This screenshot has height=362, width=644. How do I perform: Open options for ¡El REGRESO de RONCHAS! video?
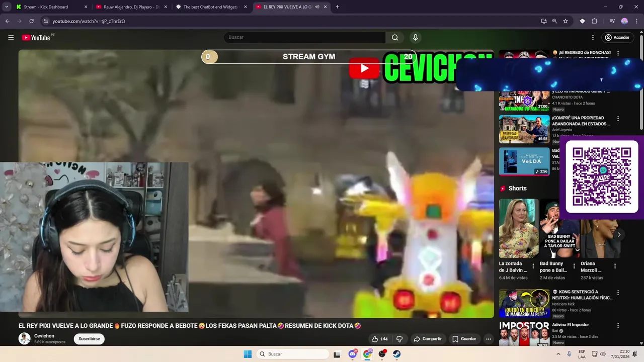[618, 53]
